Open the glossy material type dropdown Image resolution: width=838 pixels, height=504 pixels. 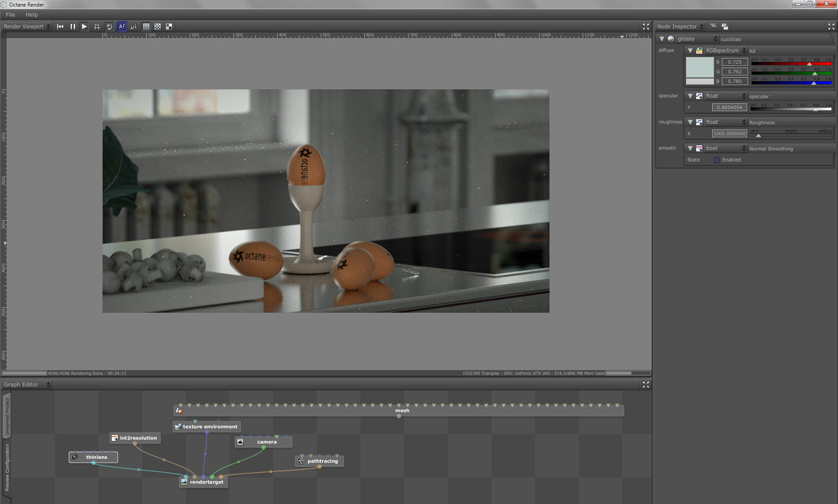[697, 39]
